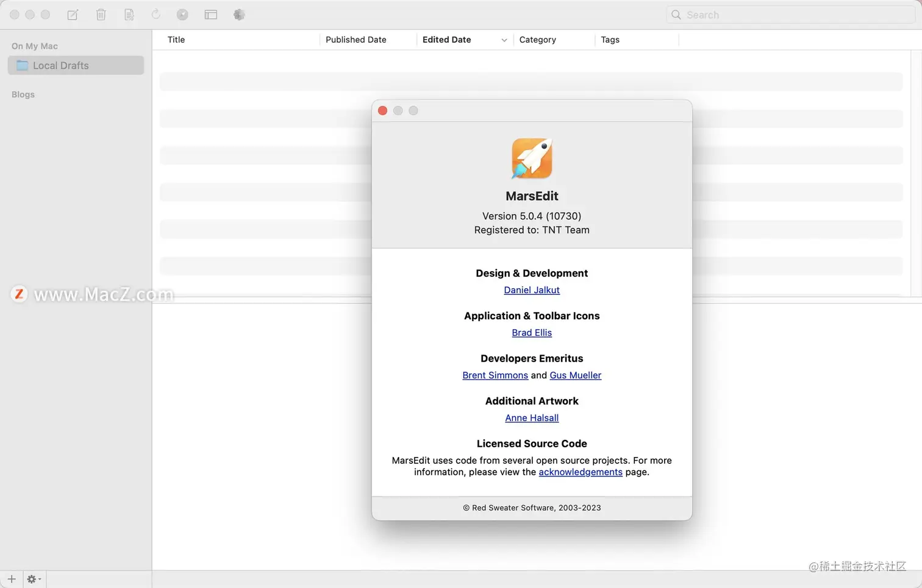Click the document edit icon in the toolbar
Image resolution: width=922 pixels, height=588 pixels.
[129, 15]
